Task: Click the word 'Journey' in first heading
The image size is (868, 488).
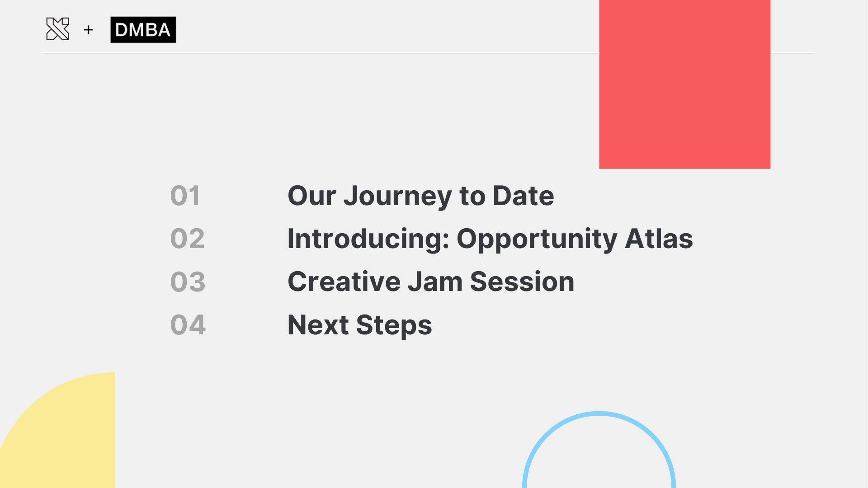Action: pyautogui.click(x=397, y=197)
